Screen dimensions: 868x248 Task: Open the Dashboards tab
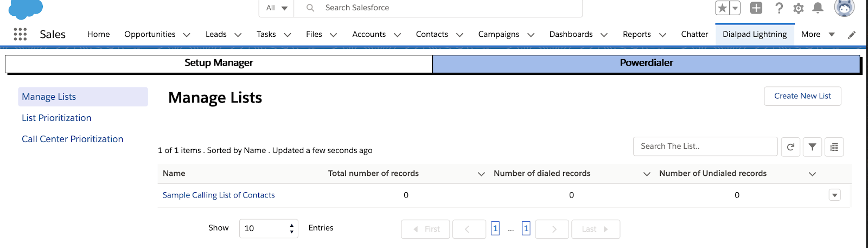click(571, 34)
